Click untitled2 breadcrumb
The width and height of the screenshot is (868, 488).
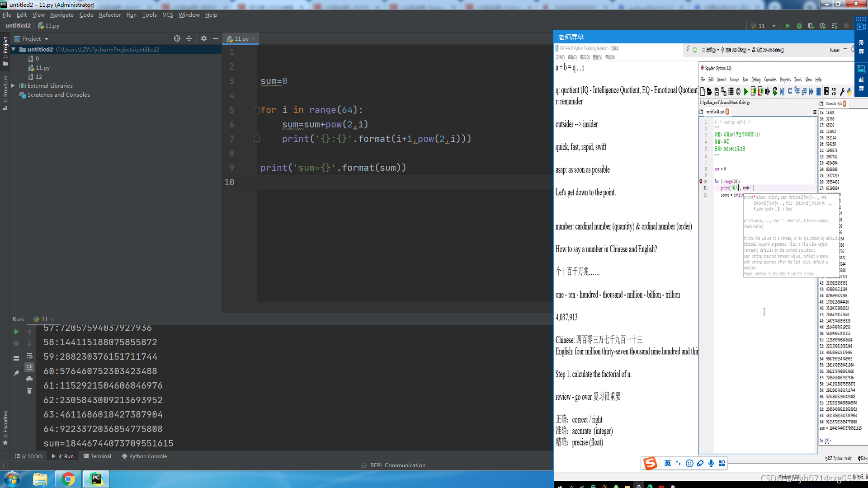(18, 26)
